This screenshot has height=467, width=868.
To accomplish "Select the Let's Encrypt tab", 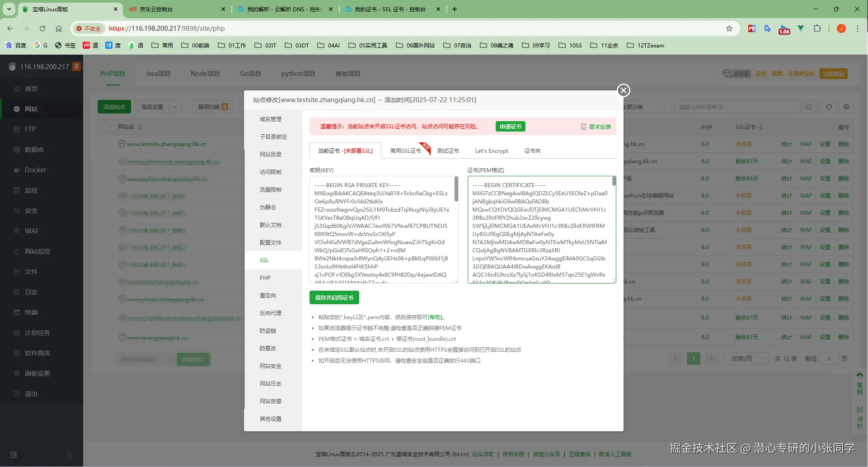I will tap(492, 151).
